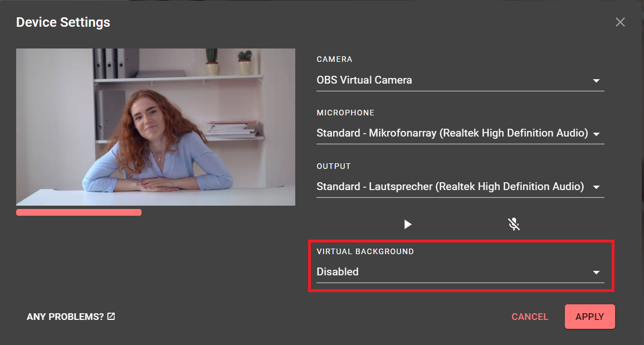
Task: Open the Microphone device dropdown
Action: coord(460,133)
